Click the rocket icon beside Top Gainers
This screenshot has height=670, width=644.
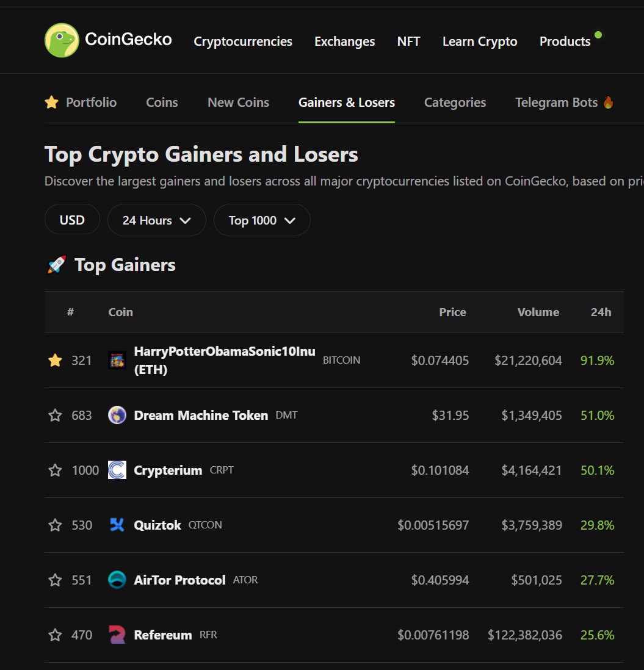click(x=56, y=264)
